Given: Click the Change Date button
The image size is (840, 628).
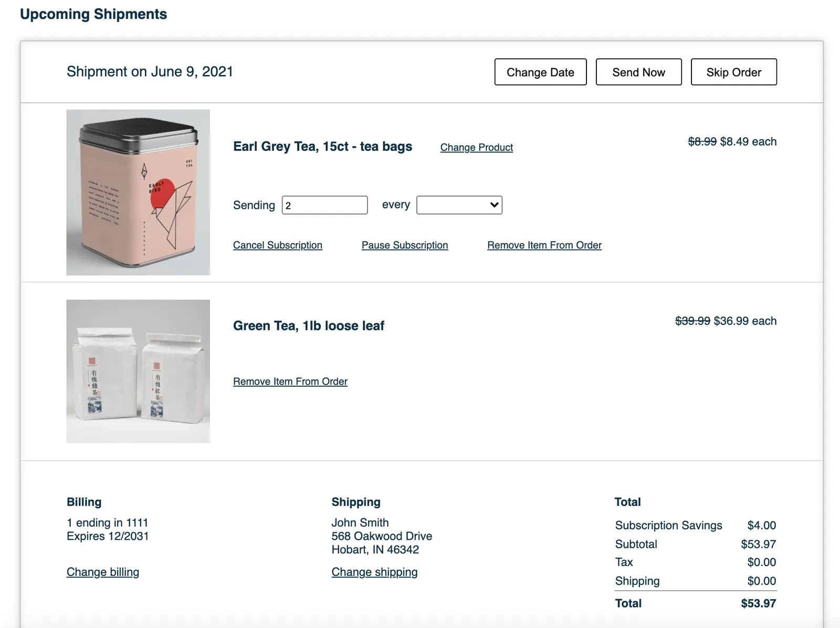Looking at the screenshot, I should point(540,72).
